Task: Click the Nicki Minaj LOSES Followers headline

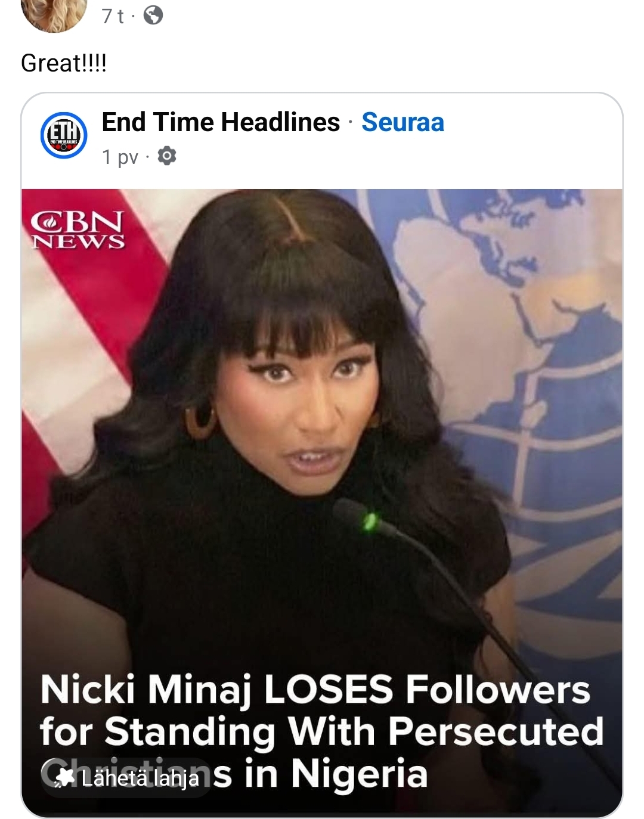Action: [x=315, y=690]
